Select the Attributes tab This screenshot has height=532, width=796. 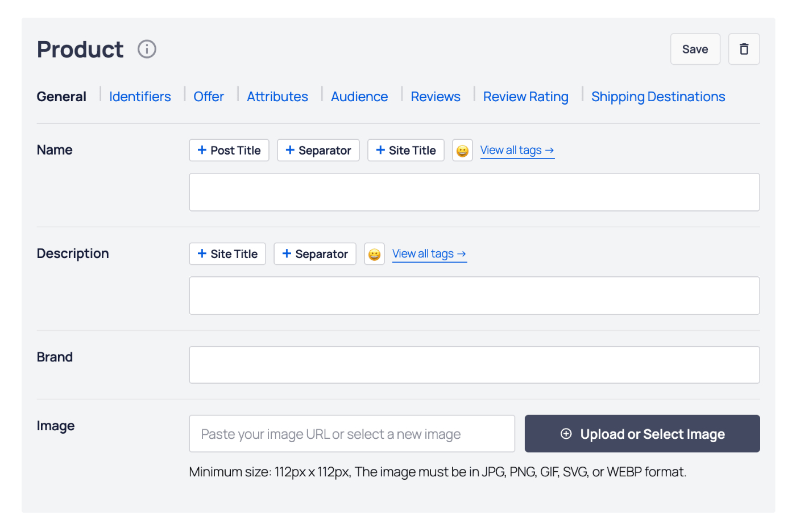277,96
